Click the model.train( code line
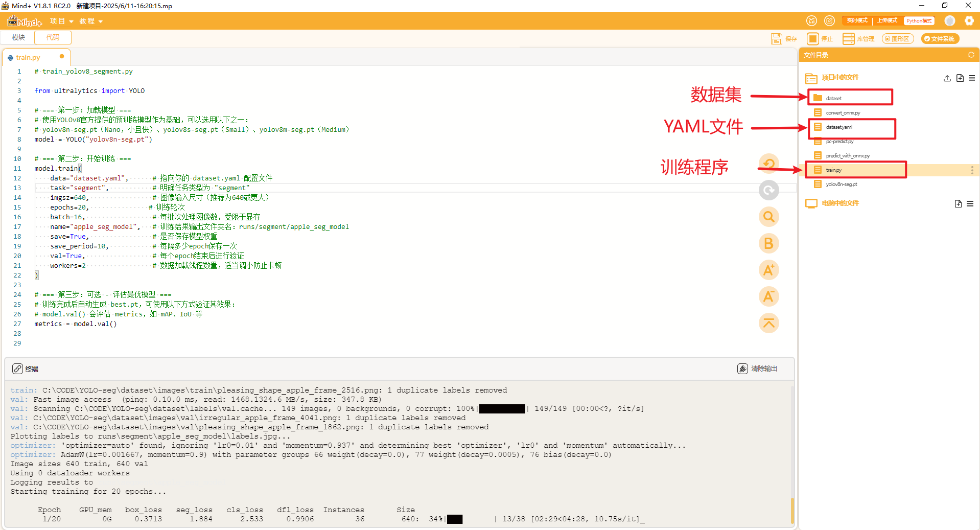 [58, 168]
